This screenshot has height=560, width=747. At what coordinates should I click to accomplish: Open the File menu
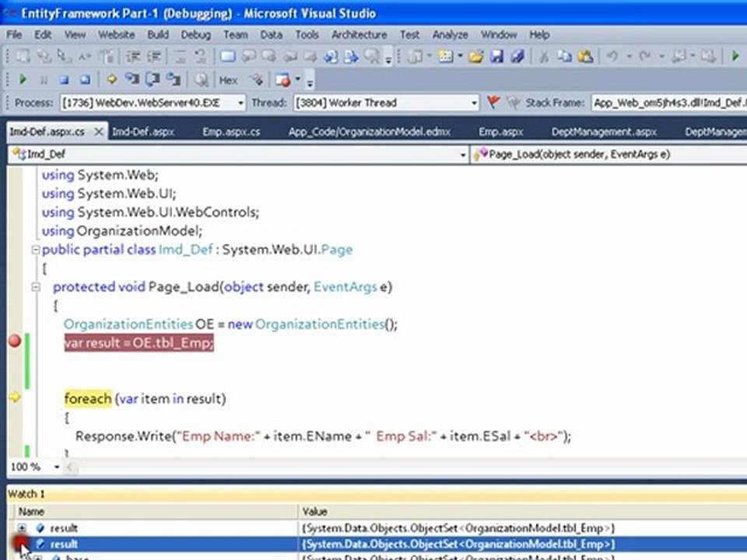14,35
